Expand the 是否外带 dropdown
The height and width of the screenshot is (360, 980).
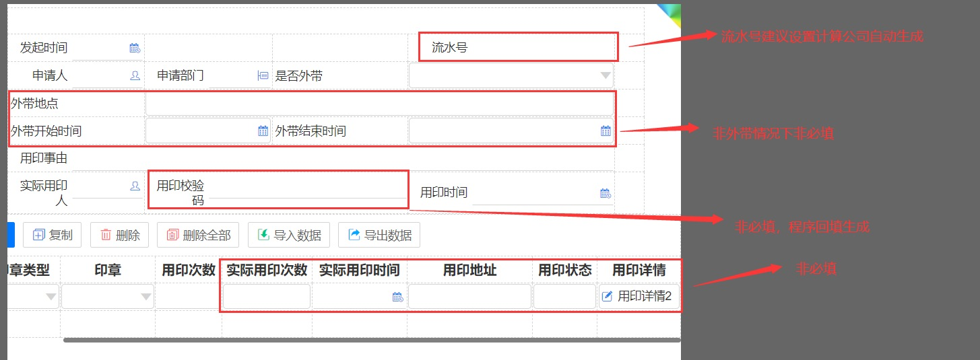click(x=606, y=75)
